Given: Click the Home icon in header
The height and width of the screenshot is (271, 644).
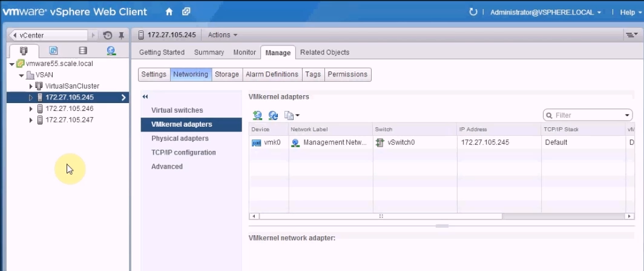Looking at the screenshot, I should tap(169, 12).
